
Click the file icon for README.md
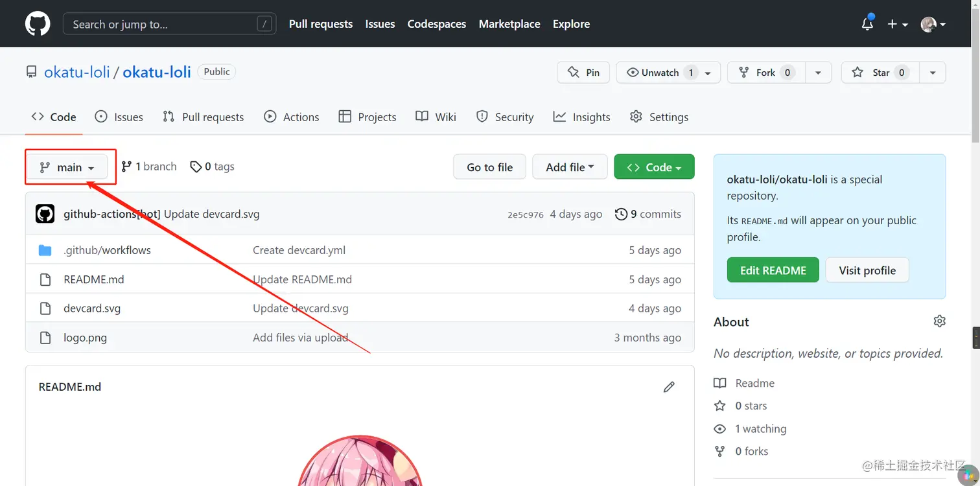(45, 279)
